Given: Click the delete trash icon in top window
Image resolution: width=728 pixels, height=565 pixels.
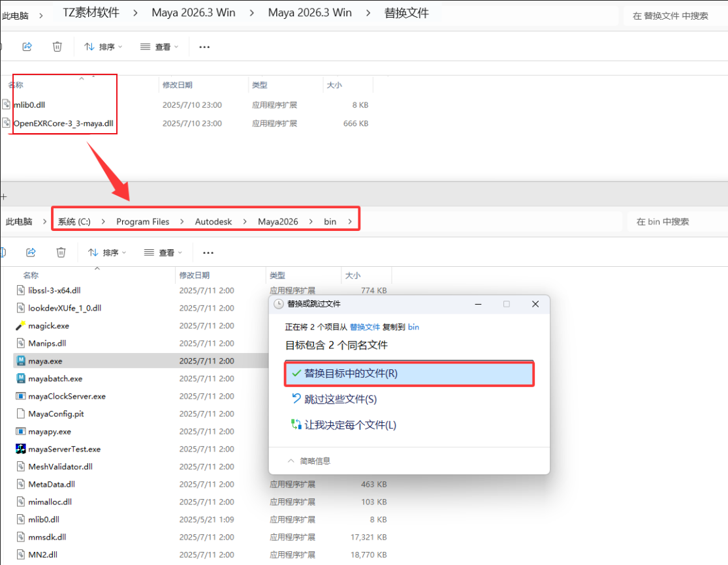Looking at the screenshot, I should tap(57, 46).
